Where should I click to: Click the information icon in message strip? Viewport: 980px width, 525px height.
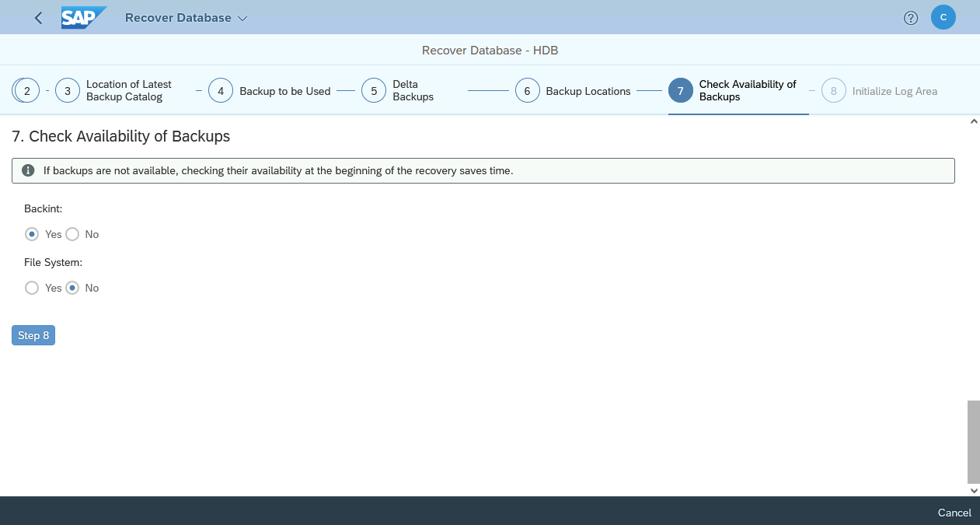28,170
